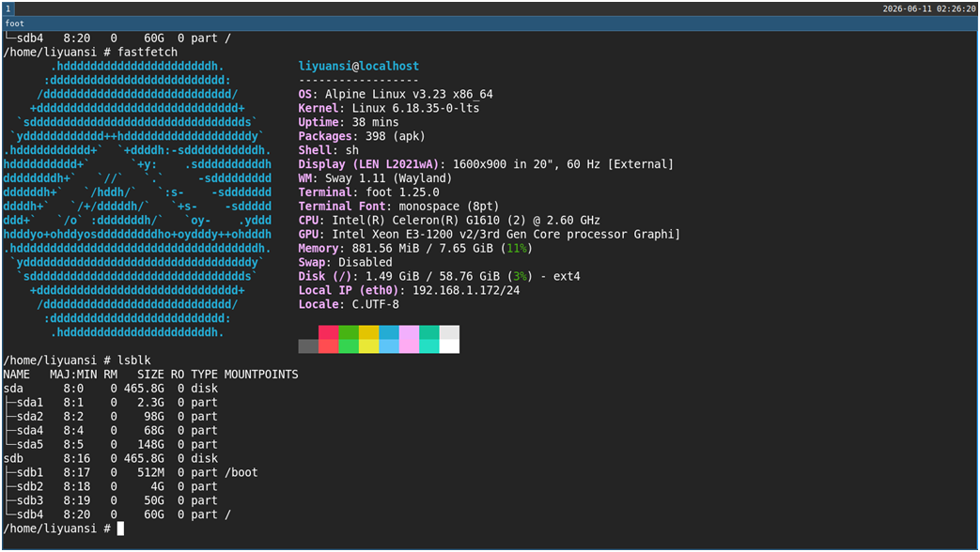Viewport: 980px width, 552px height.
Task: Select the sda4 partition row
Action: pyautogui.click(x=111, y=431)
